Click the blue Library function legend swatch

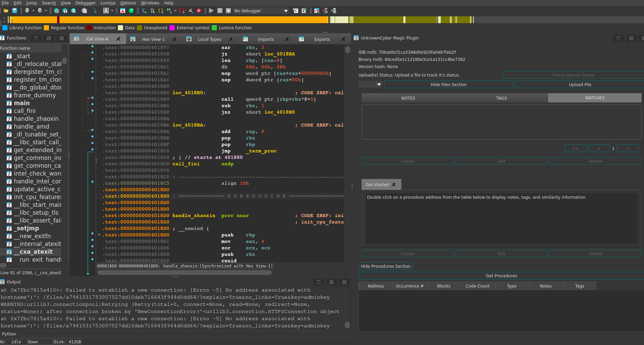5,28
